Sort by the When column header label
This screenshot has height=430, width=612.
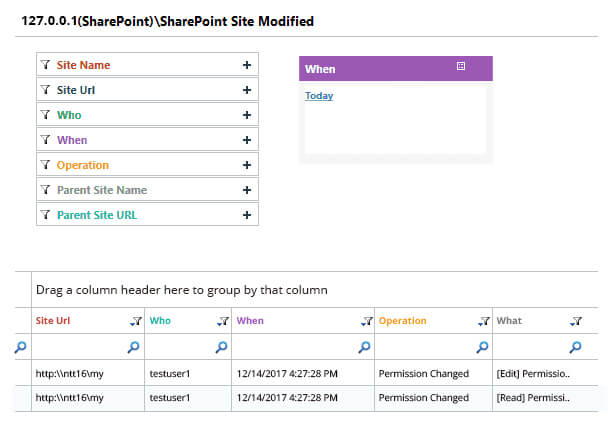(x=250, y=321)
